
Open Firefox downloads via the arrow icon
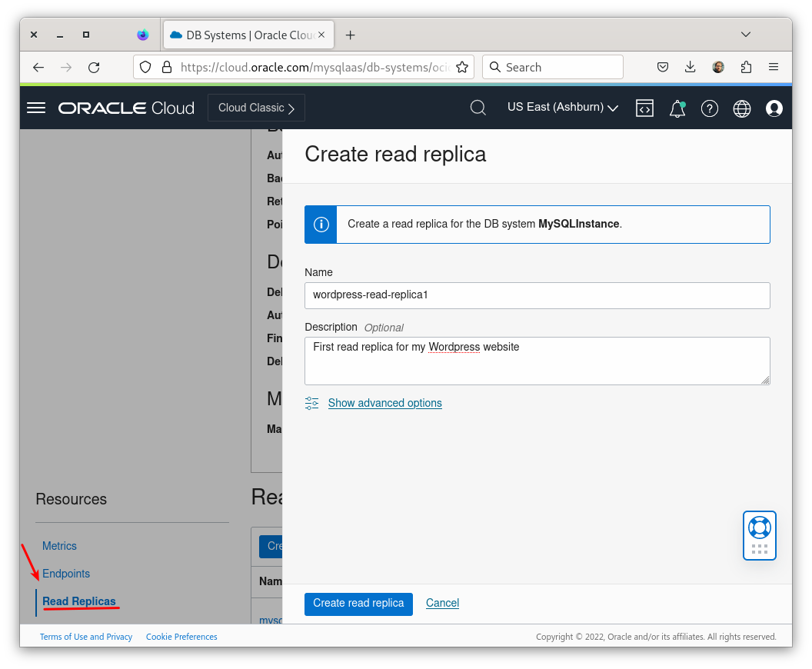[690, 67]
